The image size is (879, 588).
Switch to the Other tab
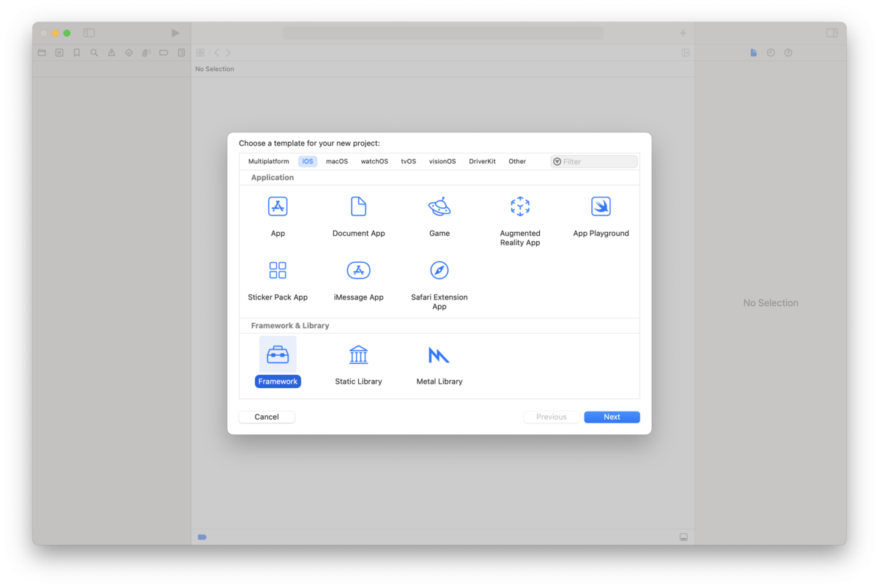click(517, 161)
